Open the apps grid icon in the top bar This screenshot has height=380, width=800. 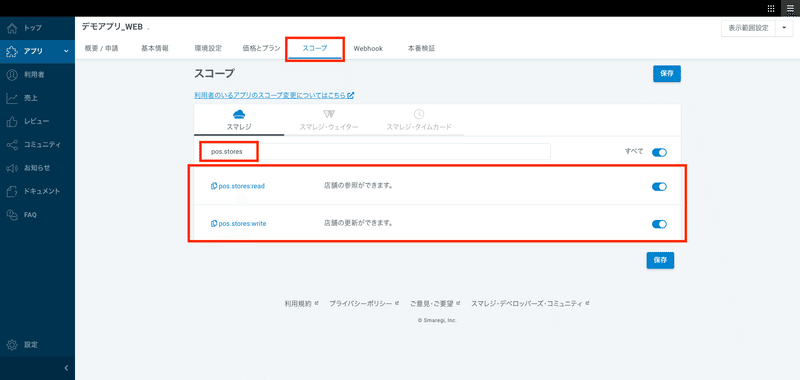771,8
